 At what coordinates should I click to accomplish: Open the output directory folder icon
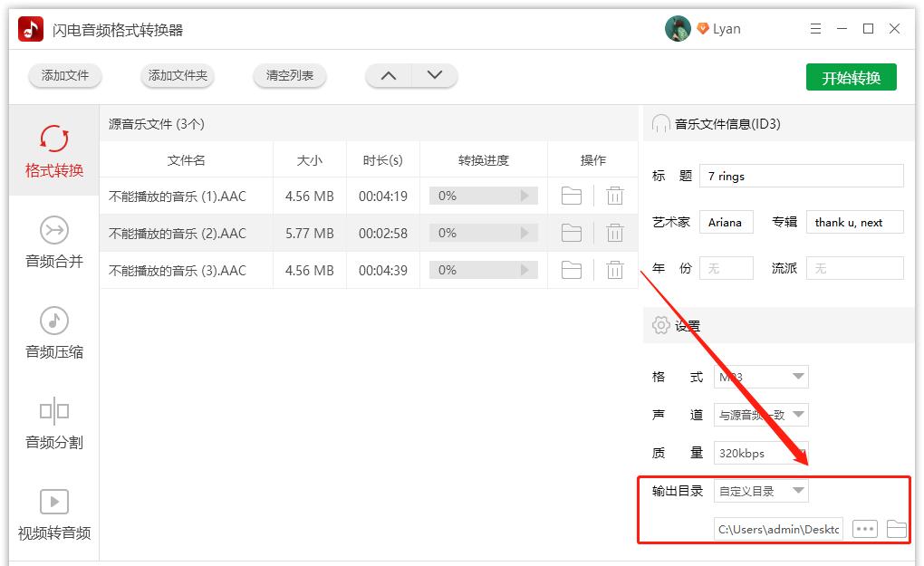(897, 528)
